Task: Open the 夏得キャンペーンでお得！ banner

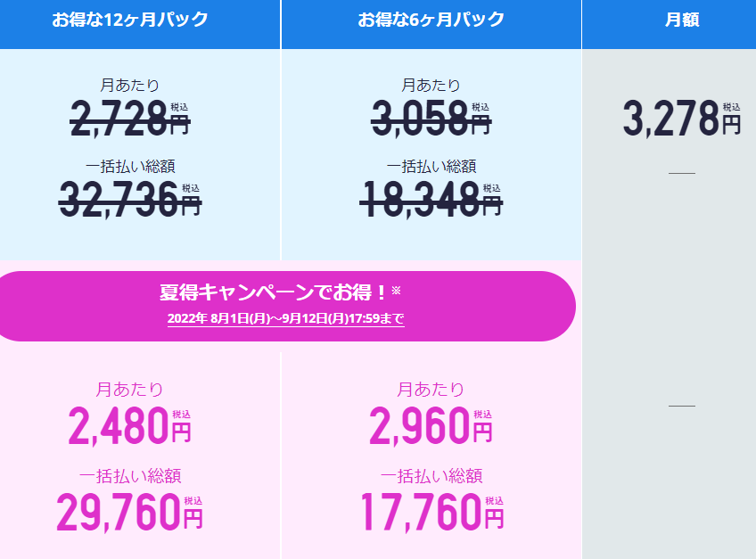Action: 287,307
